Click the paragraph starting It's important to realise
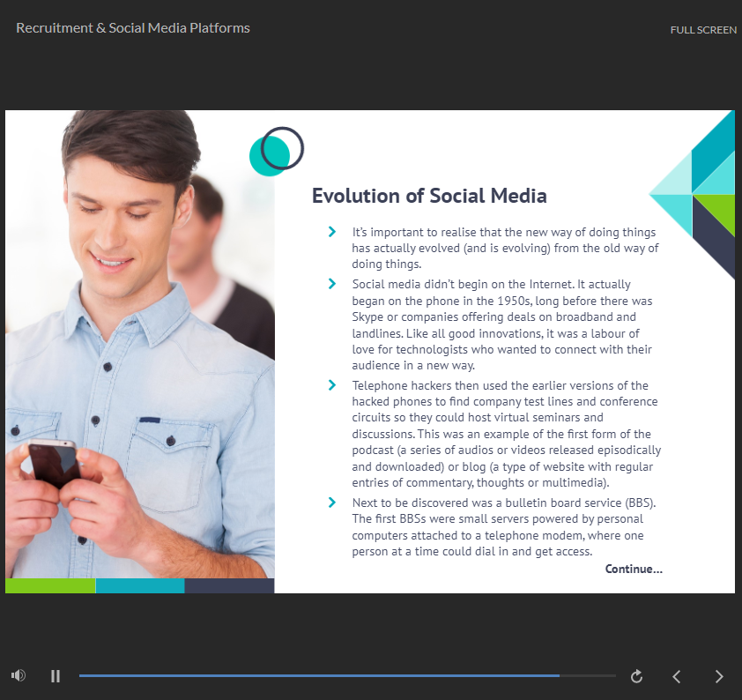This screenshot has height=700, width=742. [x=505, y=248]
